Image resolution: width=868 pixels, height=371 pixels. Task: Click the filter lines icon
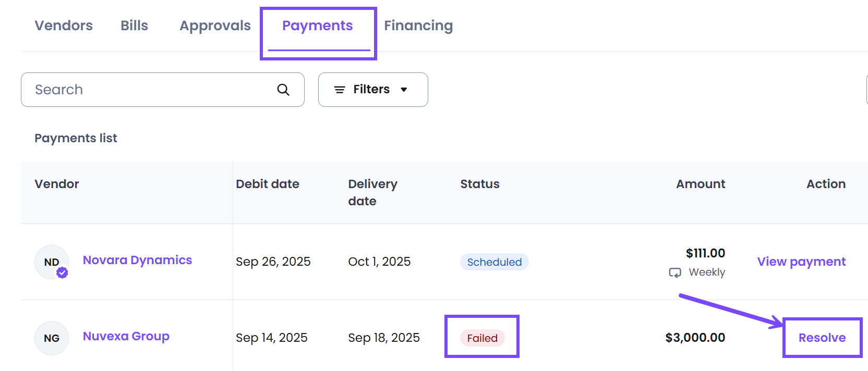click(x=340, y=90)
